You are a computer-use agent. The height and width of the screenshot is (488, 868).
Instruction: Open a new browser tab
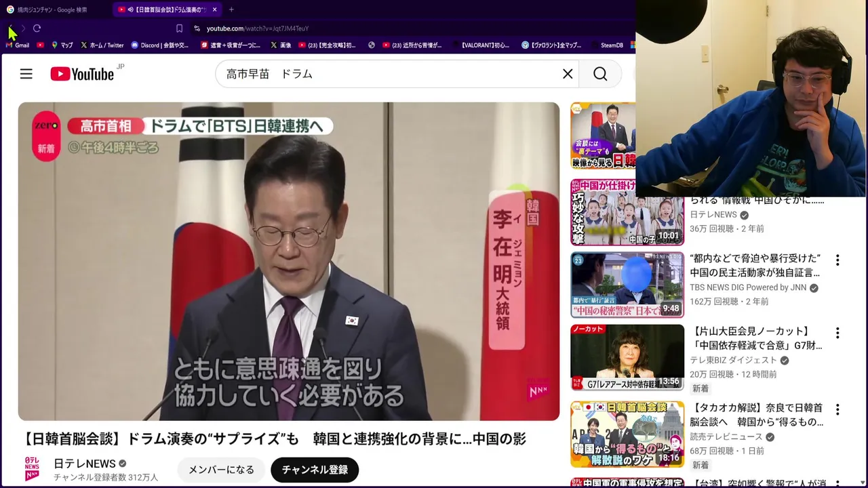tap(231, 9)
